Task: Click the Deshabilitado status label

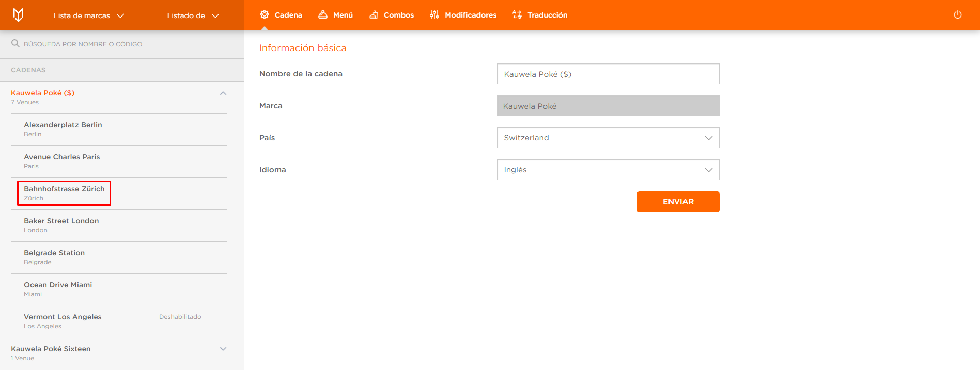Action: [x=180, y=317]
